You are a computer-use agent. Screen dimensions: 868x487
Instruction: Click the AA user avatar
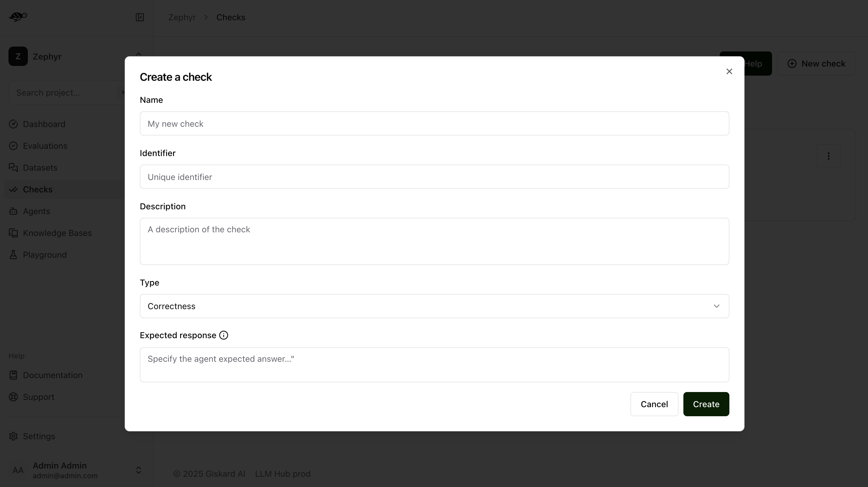pyautogui.click(x=18, y=470)
